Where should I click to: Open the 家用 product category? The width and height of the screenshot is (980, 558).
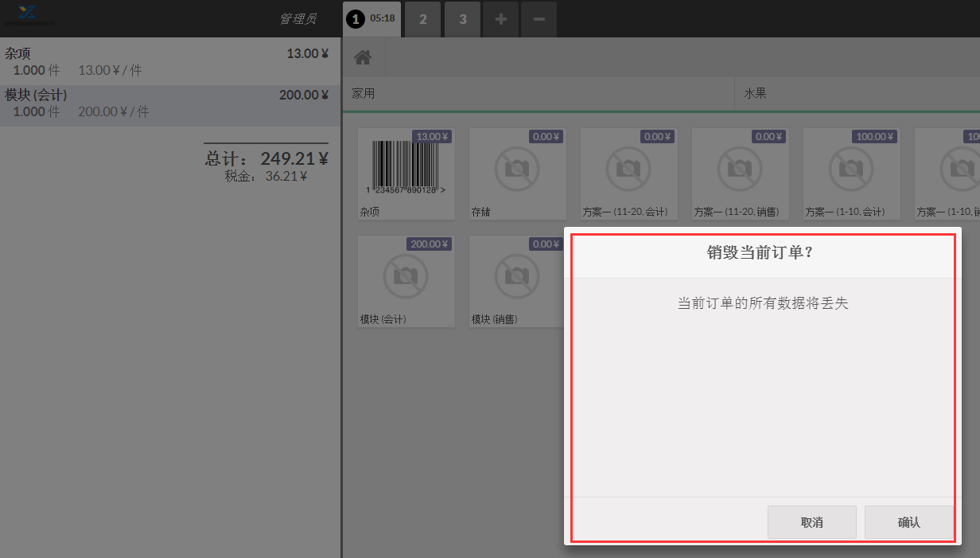pyautogui.click(x=539, y=94)
